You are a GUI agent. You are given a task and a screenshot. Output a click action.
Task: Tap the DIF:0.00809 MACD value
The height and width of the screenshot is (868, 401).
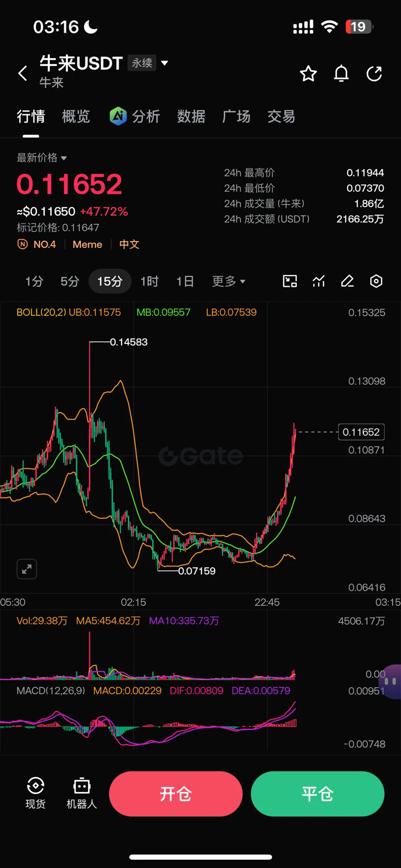pos(197,690)
